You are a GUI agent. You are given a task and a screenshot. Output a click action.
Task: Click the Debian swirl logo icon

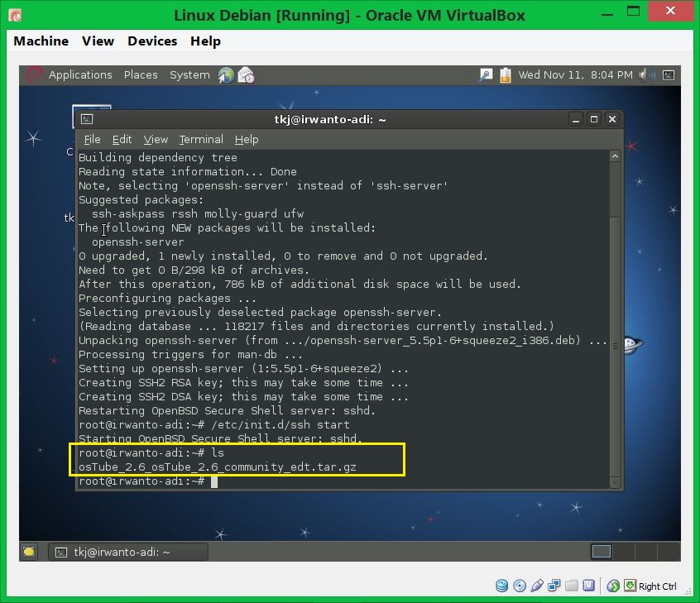point(35,75)
